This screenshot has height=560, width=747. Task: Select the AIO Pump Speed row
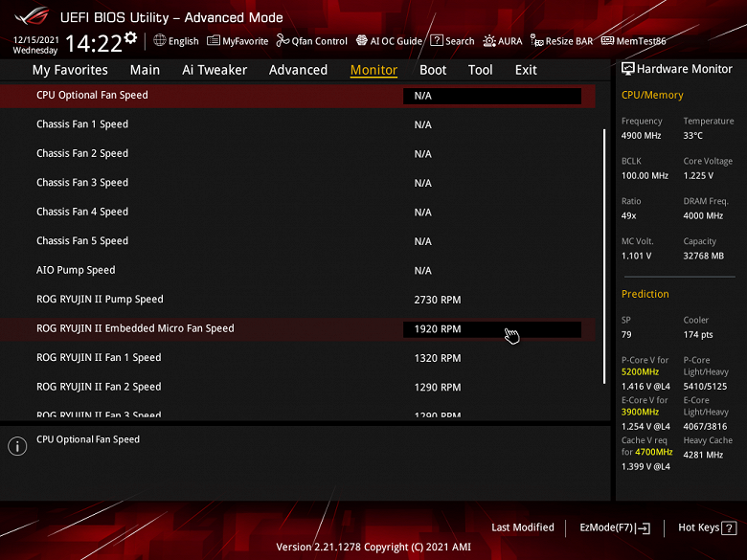point(298,271)
